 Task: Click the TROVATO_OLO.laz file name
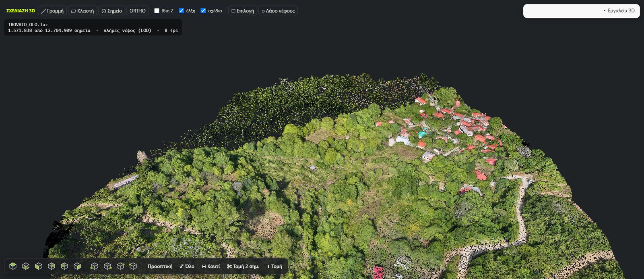pos(28,25)
